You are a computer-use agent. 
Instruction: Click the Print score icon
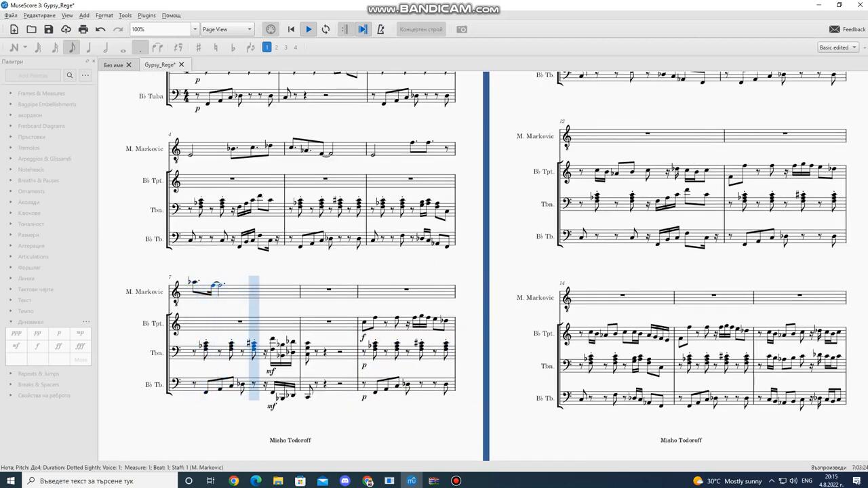click(x=83, y=29)
